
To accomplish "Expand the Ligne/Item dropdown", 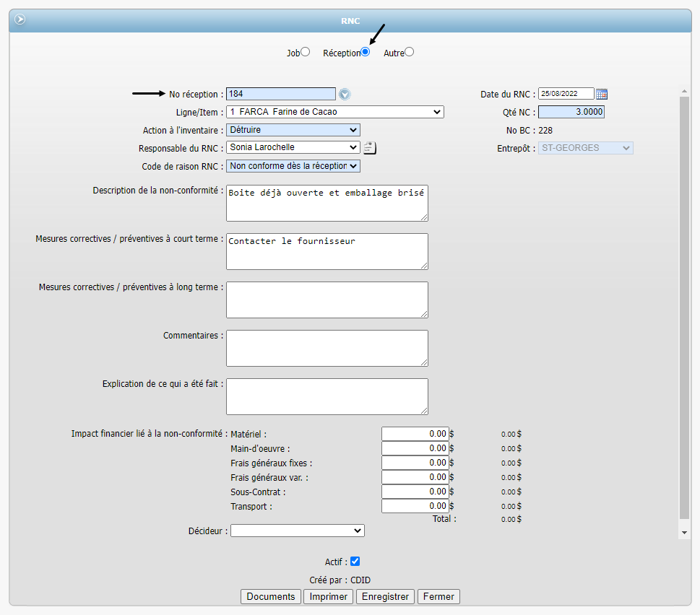I will click(334, 112).
